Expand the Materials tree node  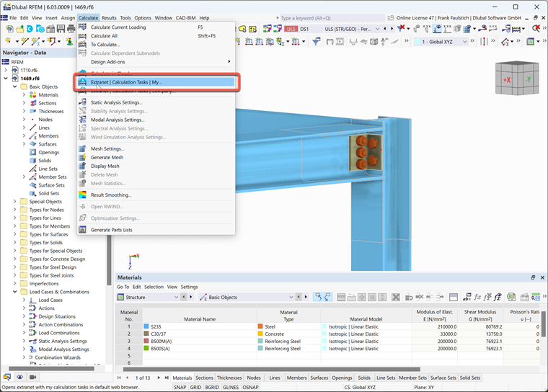(24, 94)
